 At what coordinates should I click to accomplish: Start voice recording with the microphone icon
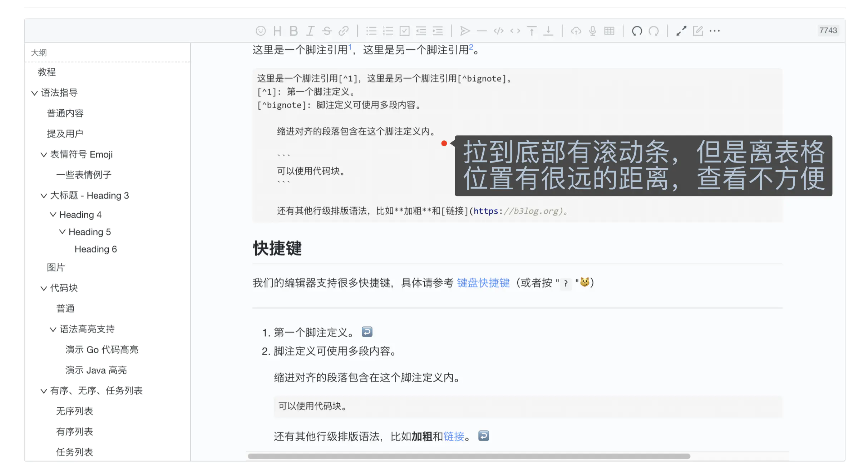pyautogui.click(x=592, y=31)
